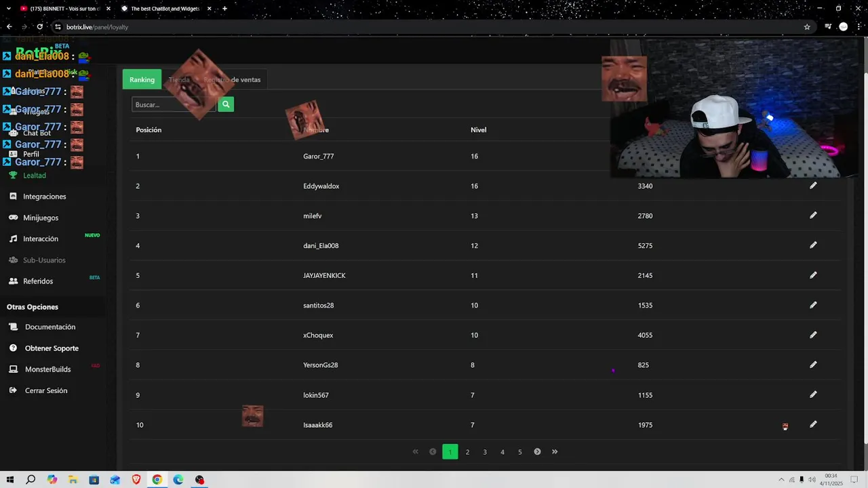Go to ranking page 3
The width and height of the screenshot is (868, 488).
[485, 452]
